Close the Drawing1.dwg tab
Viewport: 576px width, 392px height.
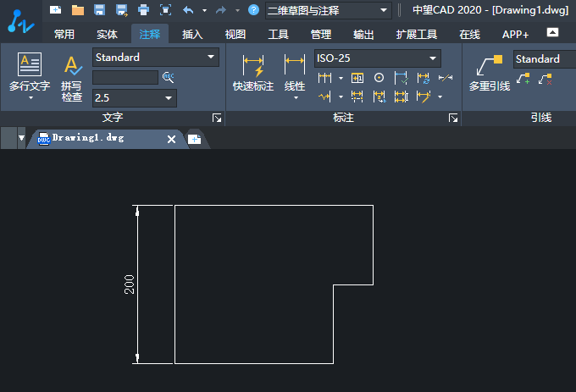171,139
